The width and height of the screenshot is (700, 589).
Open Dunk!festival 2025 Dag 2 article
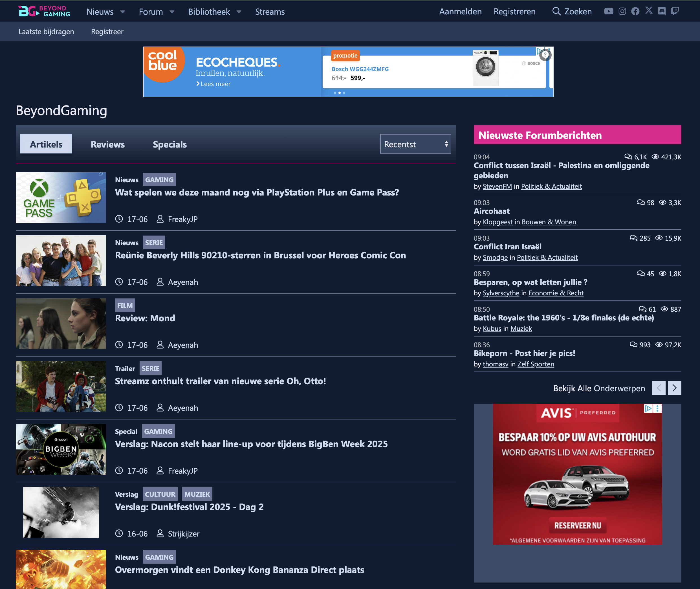pos(189,507)
